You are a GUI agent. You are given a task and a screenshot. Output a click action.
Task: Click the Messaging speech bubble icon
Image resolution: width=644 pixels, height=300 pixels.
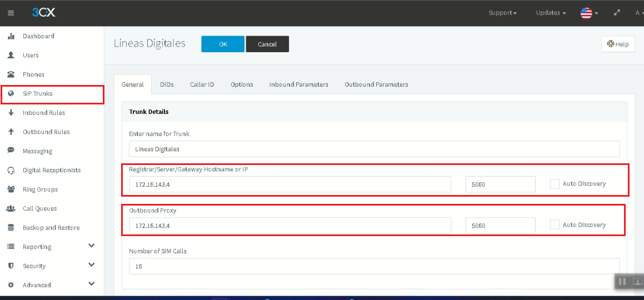coord(11,151)
